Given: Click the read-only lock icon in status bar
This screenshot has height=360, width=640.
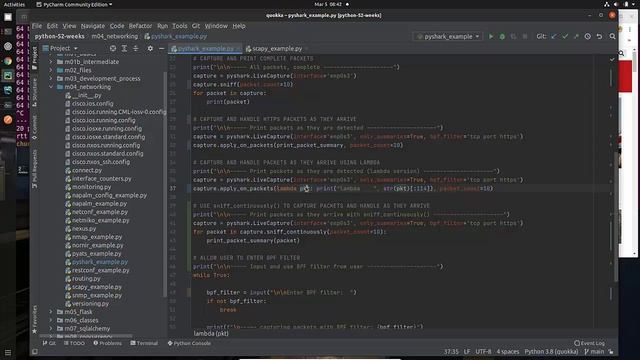Looking at the screenshot, I should (x=611, y=351).
